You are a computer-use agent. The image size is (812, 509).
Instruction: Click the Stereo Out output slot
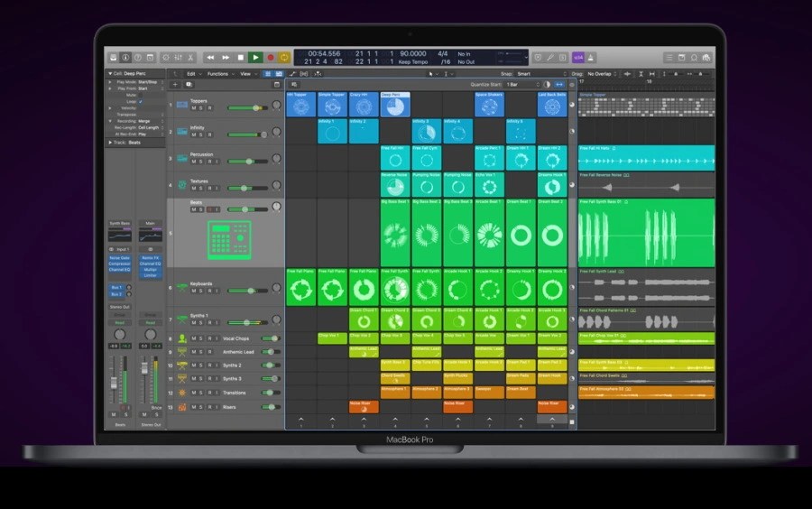(120, 307)
